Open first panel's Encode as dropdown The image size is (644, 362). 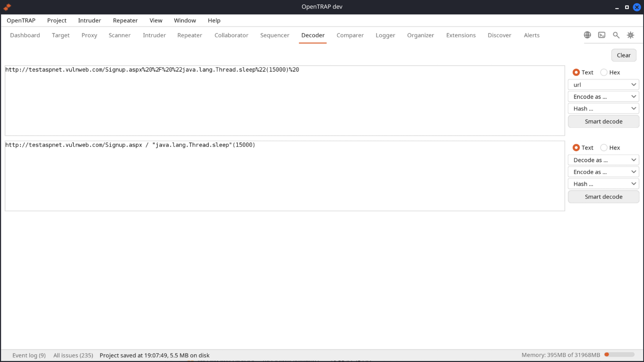603,97
